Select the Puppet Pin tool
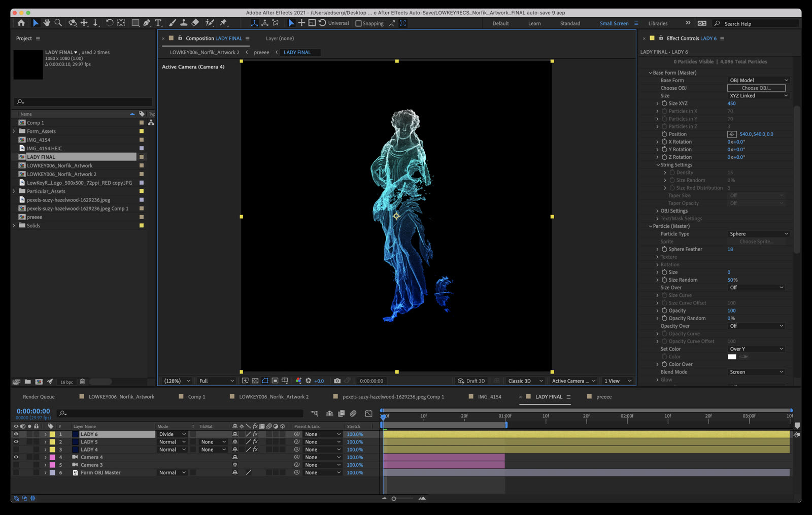 point(223,23)
